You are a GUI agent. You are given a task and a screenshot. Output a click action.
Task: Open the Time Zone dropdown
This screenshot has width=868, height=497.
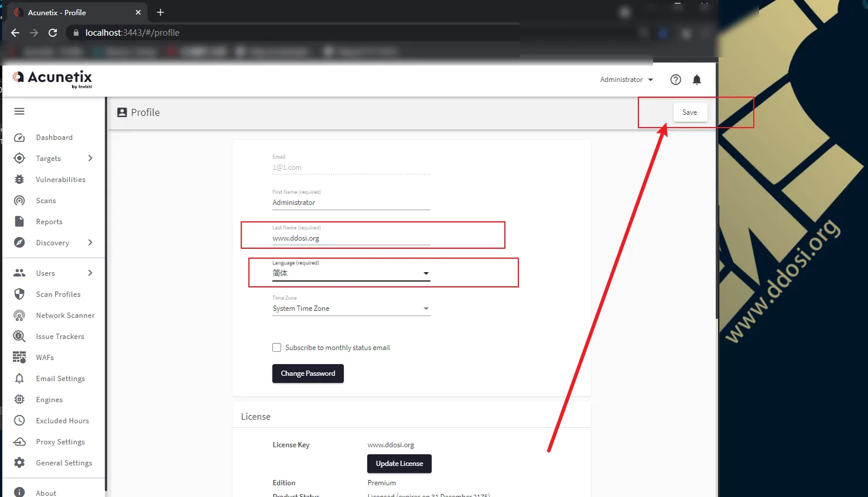pyautogui.click(x=351, y=309)
